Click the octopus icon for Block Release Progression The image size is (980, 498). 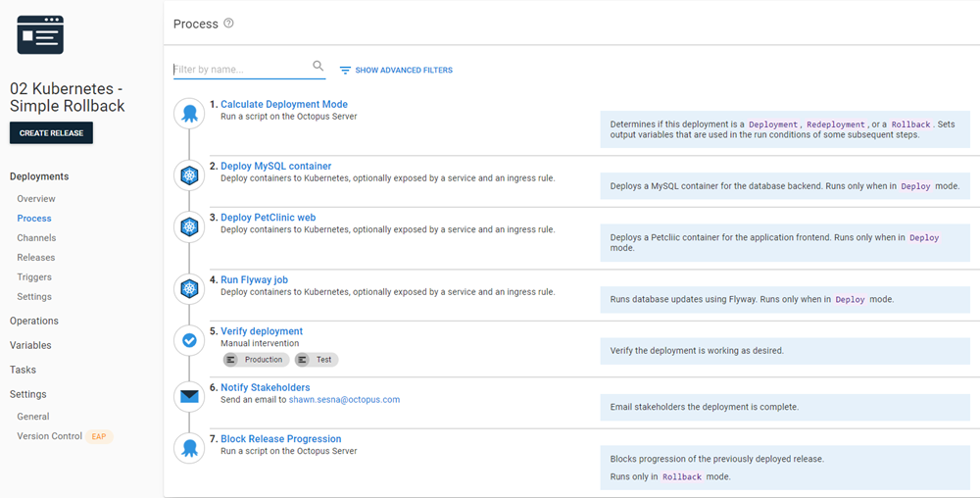pyautogui.click(x=189, y=448)
